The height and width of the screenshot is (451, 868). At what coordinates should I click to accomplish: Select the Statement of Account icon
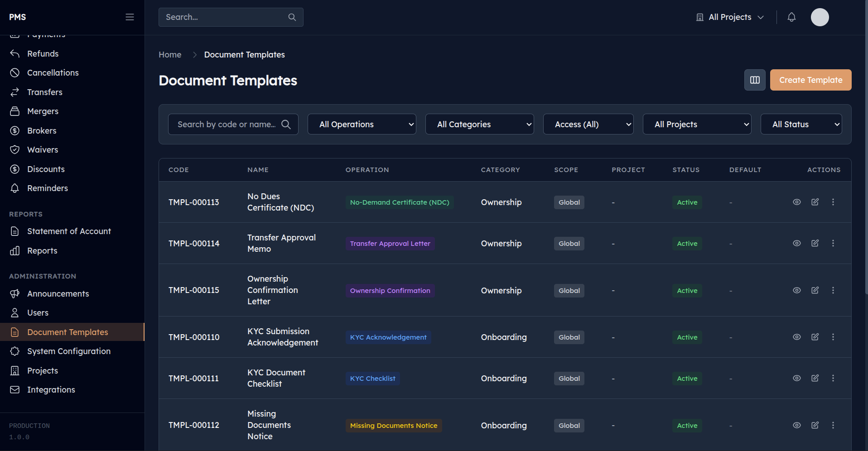(x=14, y=231)
